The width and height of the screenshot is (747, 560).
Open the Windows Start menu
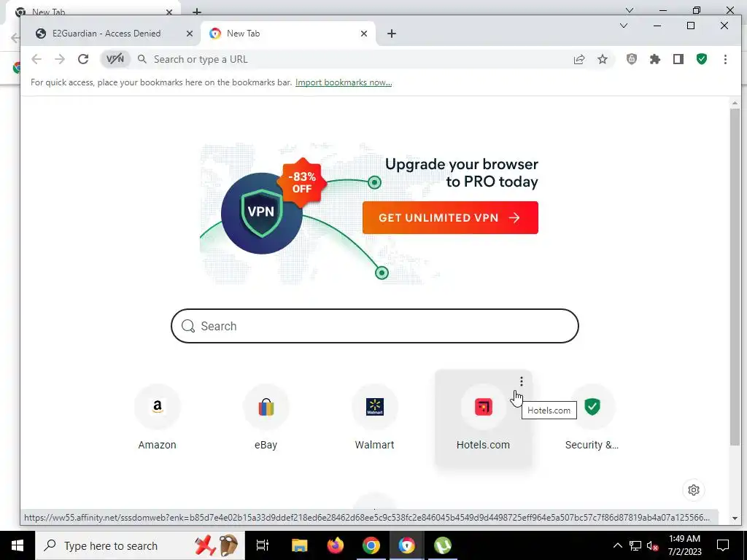pyautogui.click(x=18, y=545)
